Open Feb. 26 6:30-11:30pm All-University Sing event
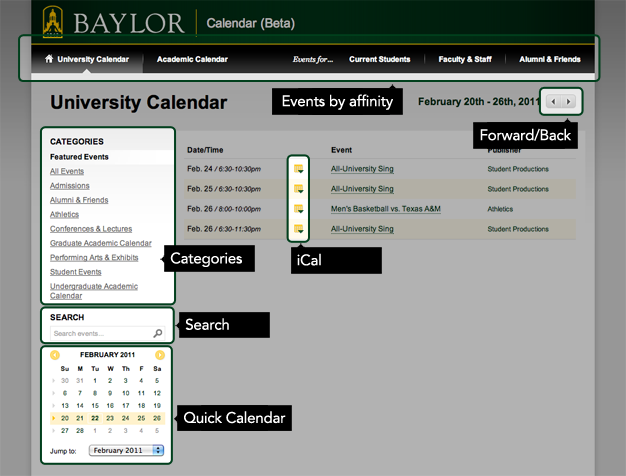The width and height of the screenshot is (626, 476). point(362,229)
